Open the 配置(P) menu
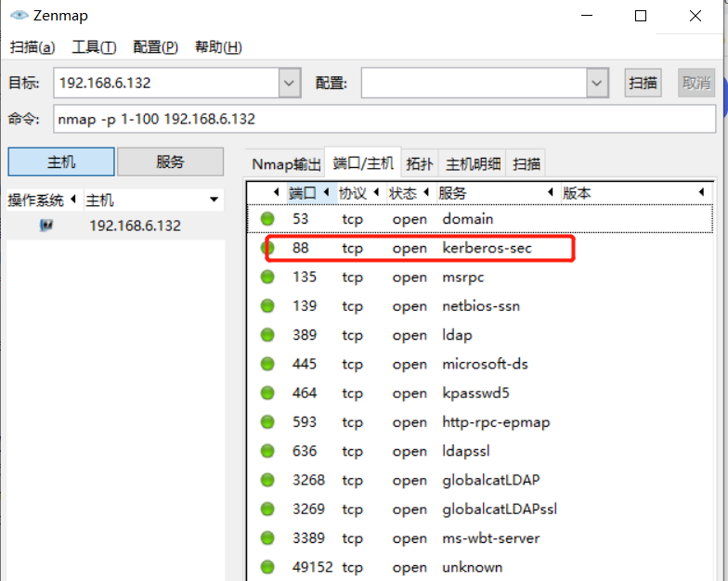This screenshot has width=728, height=581. [x=156, y=46]
